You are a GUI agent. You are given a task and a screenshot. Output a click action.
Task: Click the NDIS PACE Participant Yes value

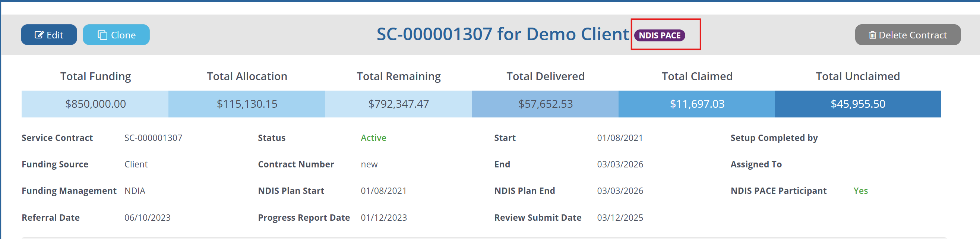pyautogui.click(x=860, y=191)
